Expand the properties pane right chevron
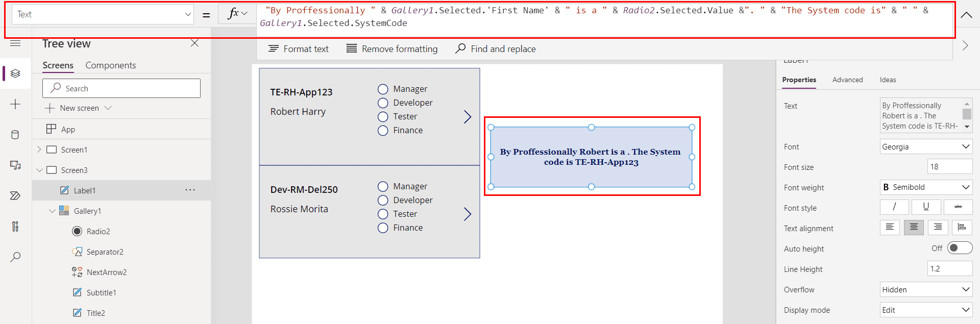 click(965, 45)
